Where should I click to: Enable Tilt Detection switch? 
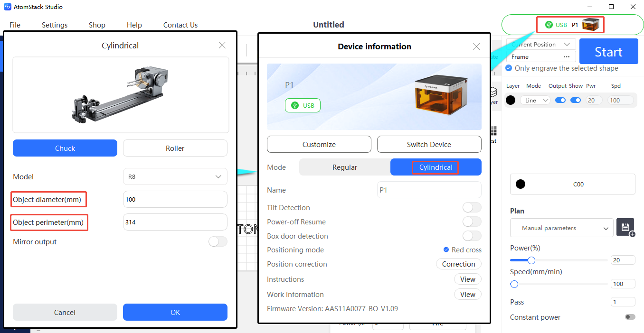pyautogui.click(x=472, y=207)
